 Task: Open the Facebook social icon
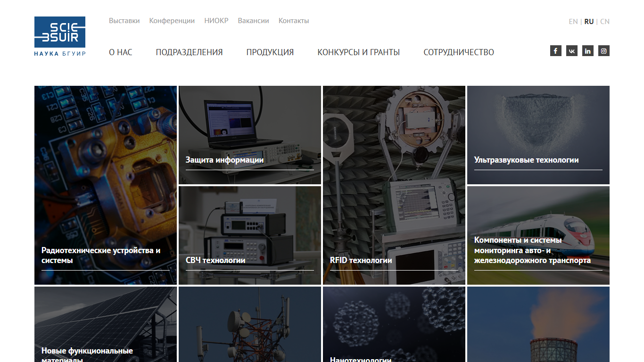[x=556, y=51]
